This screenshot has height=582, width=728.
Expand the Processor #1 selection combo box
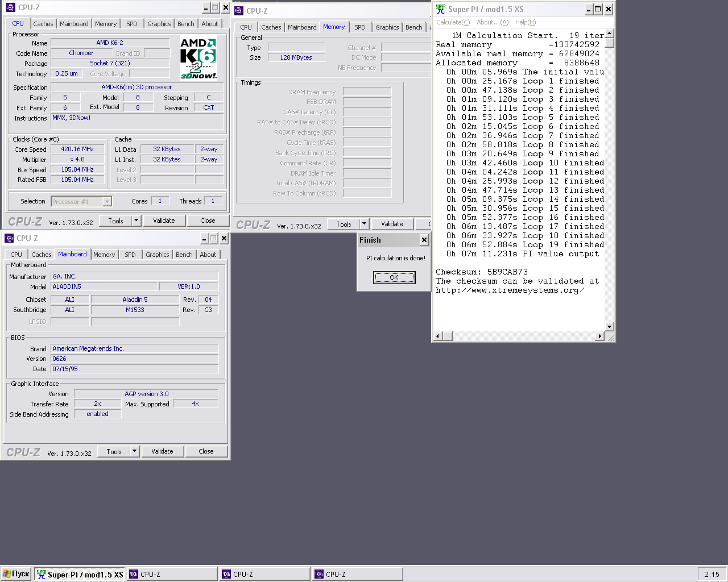tap(107, 201)
